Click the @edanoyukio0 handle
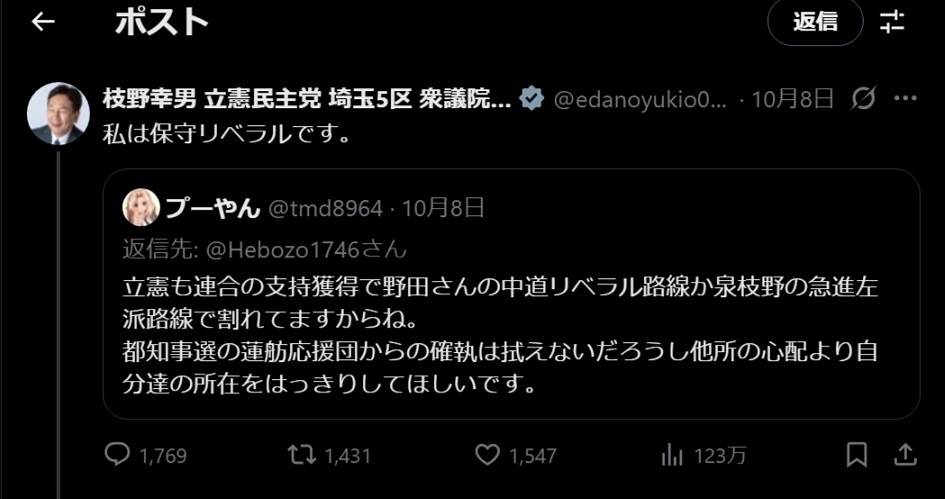This screenshot has width=945, height=499. tap(641, 99)
